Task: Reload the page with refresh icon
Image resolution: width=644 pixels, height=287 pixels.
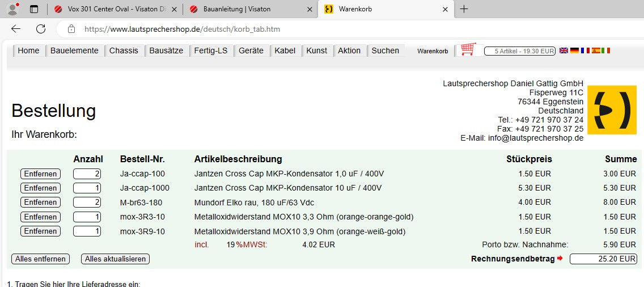Action: [41, 29]
